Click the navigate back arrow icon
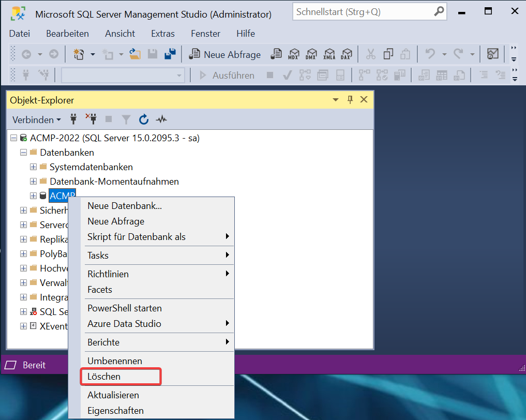 26,54
